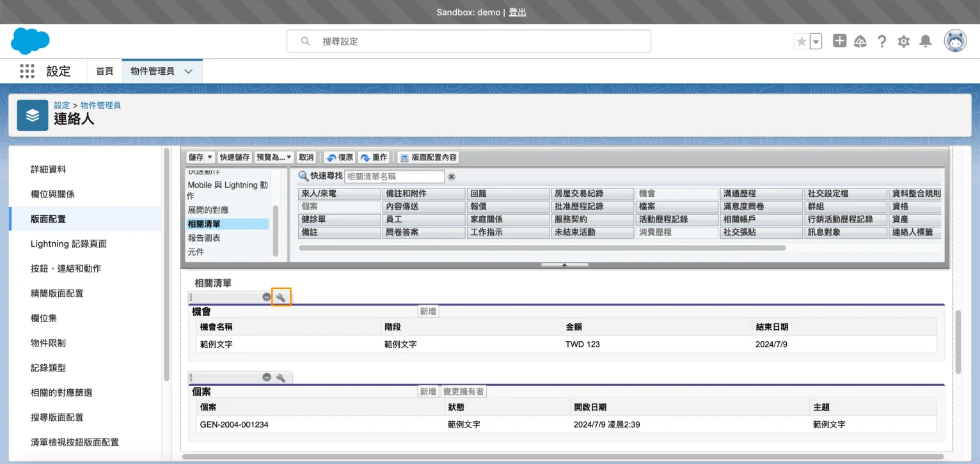The height and width of the screenshot is (464, 980).
Task: Collapse the palette using the handle arrow
Action: click(x=565, y=265)
